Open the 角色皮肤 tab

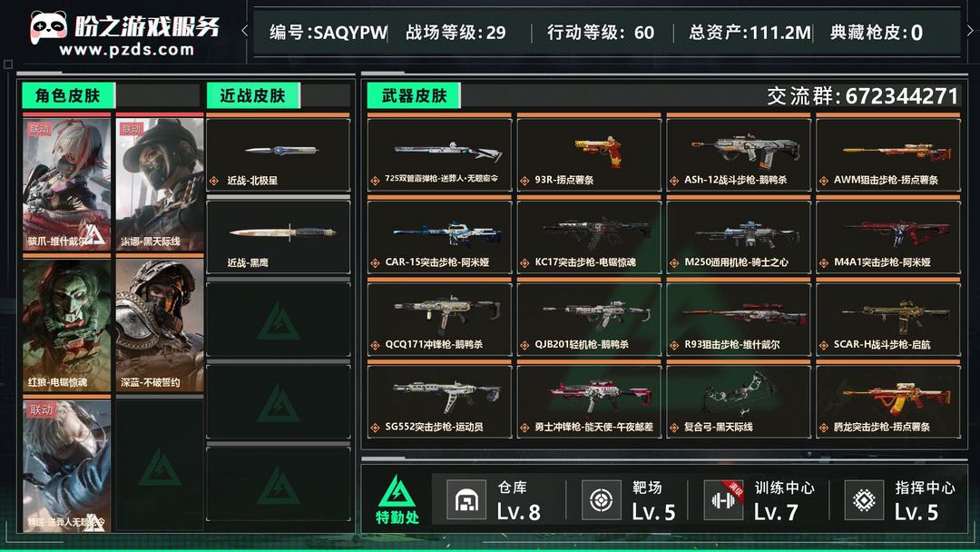point(68,95)
